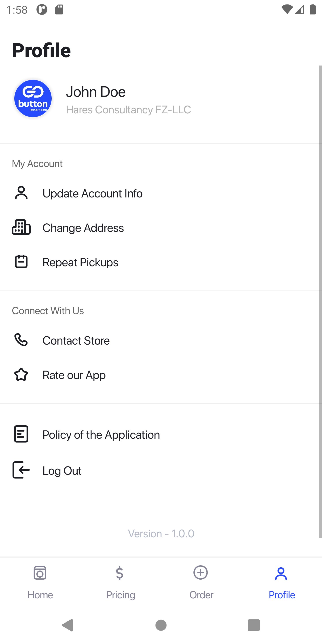322x644 pixels.
Task: Tap the building icon for Change Address
Action: tap(21, 227)
